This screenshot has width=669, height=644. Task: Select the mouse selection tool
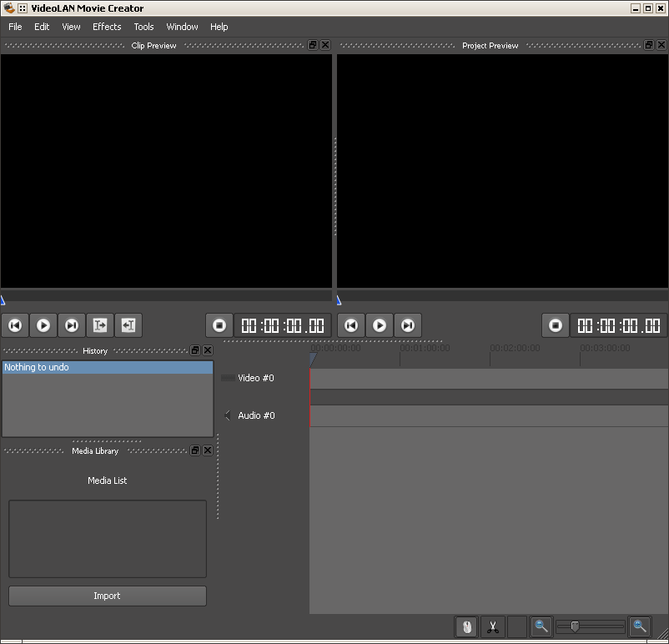tap(466, 626)
